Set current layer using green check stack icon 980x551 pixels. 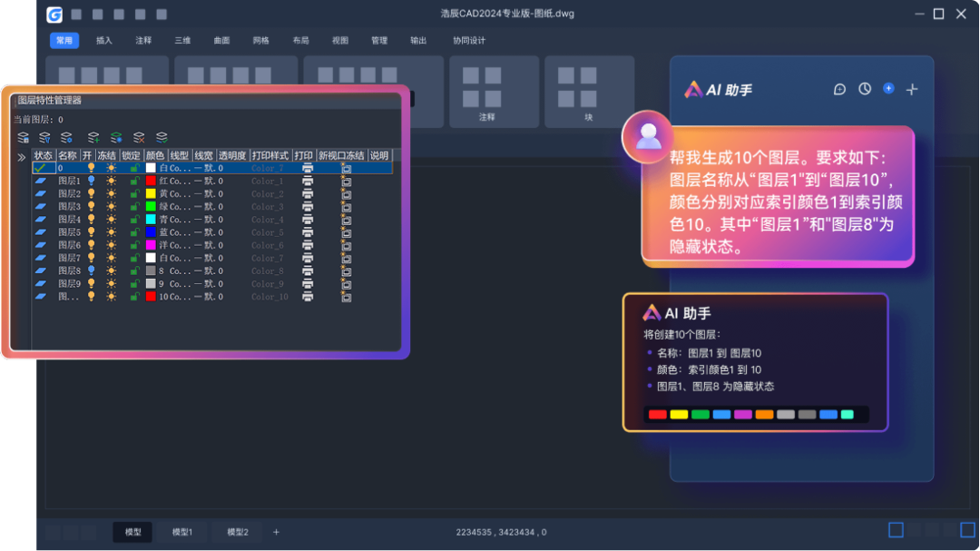[x=162, y=137]
